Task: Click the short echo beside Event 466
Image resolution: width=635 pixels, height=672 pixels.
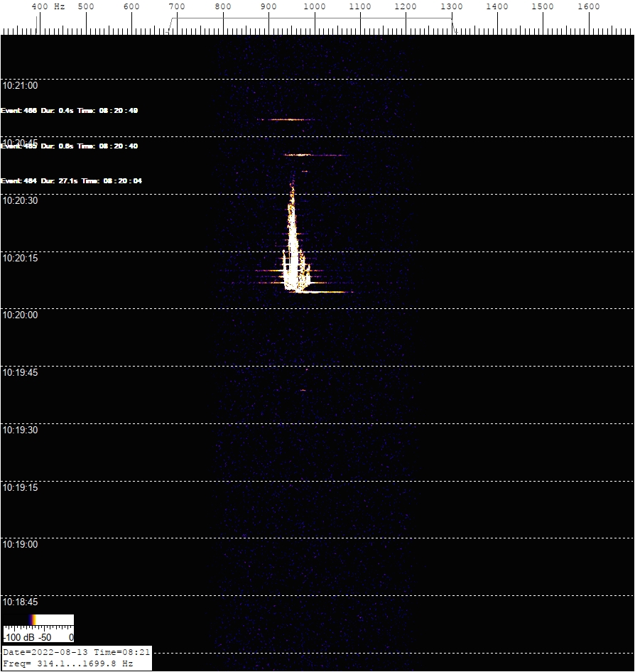Action: coord(287,119)
